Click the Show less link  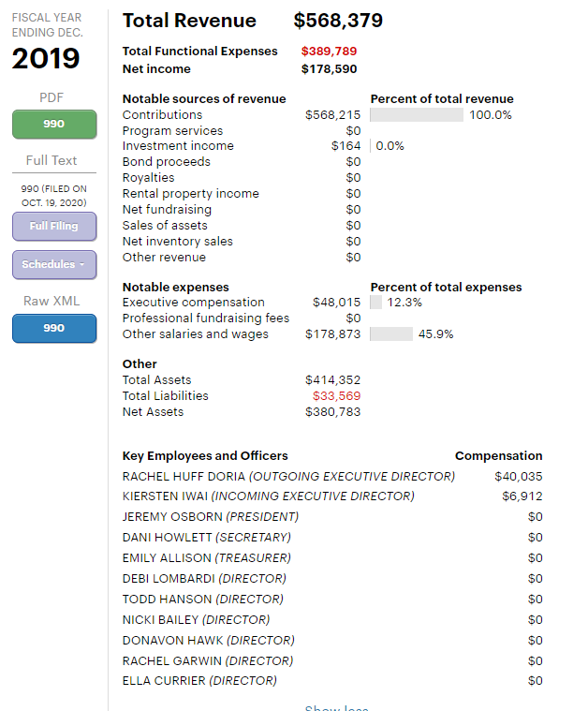tap(336, 707)
